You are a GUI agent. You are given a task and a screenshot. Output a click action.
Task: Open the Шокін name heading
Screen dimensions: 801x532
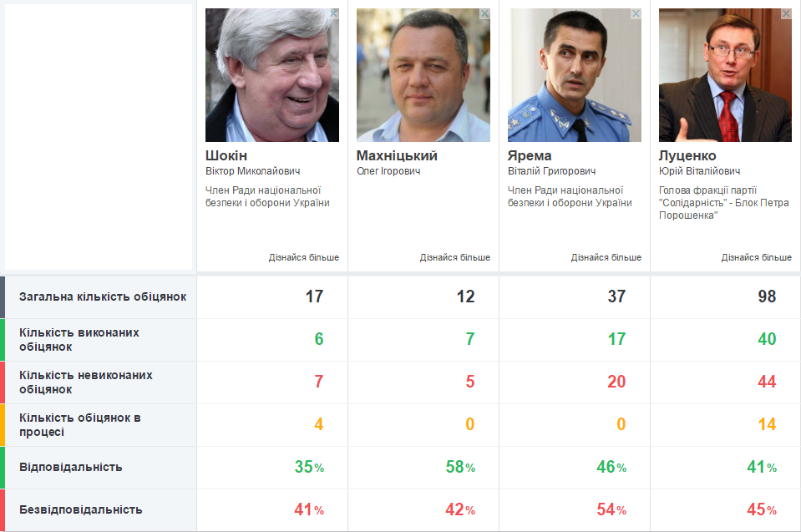(226, 155)
